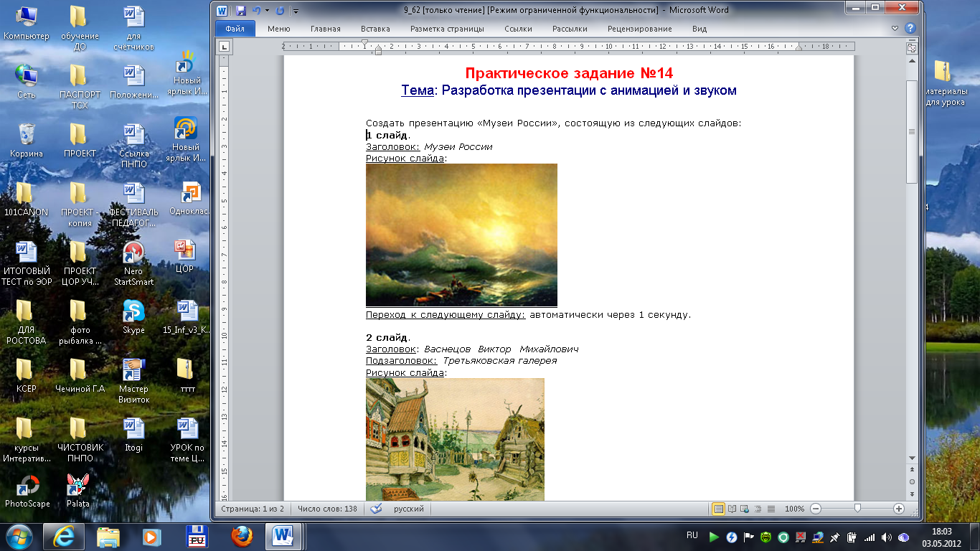Expand the ribbon with the chevron

point(895,29)
